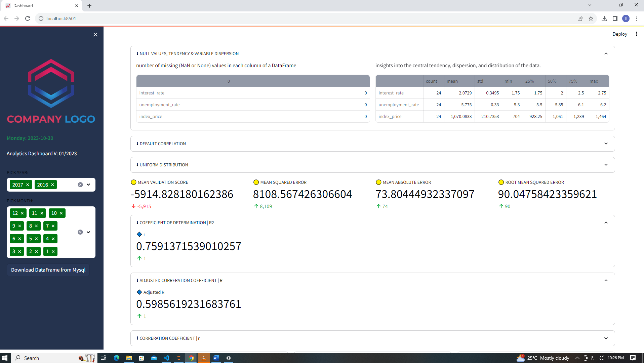Expand the Default Correlation section
The image size is (644, 363).
[606, 144]
